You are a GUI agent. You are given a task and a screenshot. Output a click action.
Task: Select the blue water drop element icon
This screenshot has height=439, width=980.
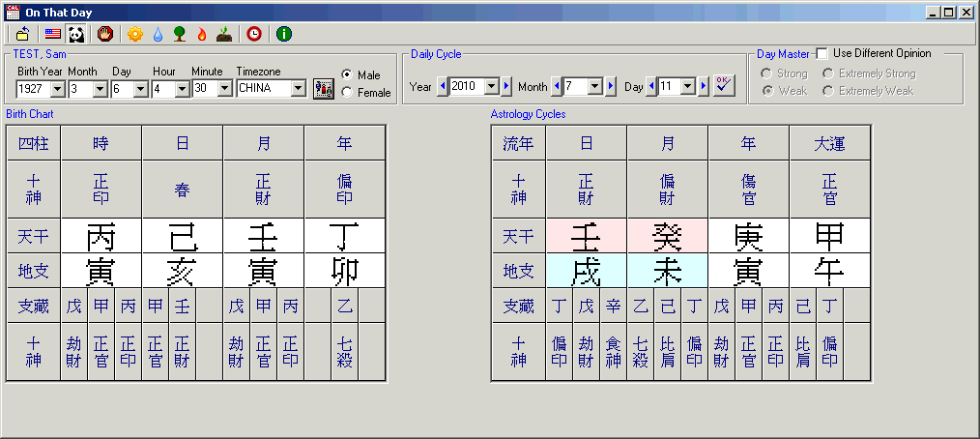[158, 34]
